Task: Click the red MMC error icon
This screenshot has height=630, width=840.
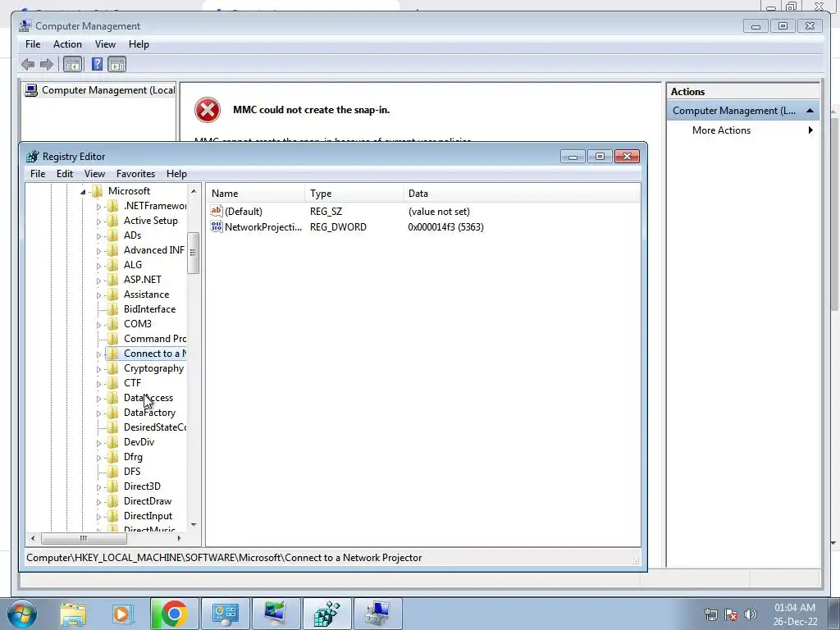Action: click(x=208, y=111)
